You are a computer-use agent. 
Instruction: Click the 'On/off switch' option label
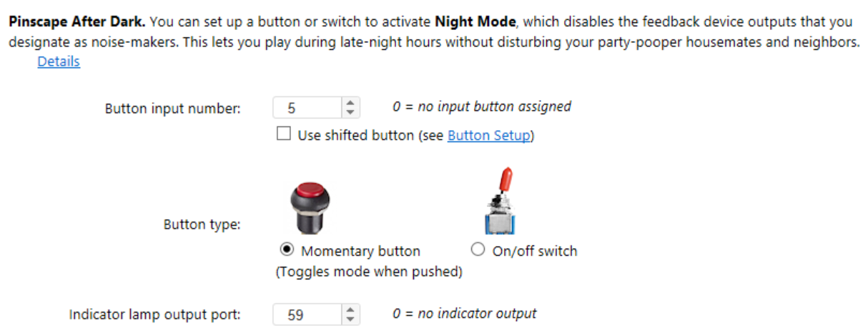coord(535,251)
